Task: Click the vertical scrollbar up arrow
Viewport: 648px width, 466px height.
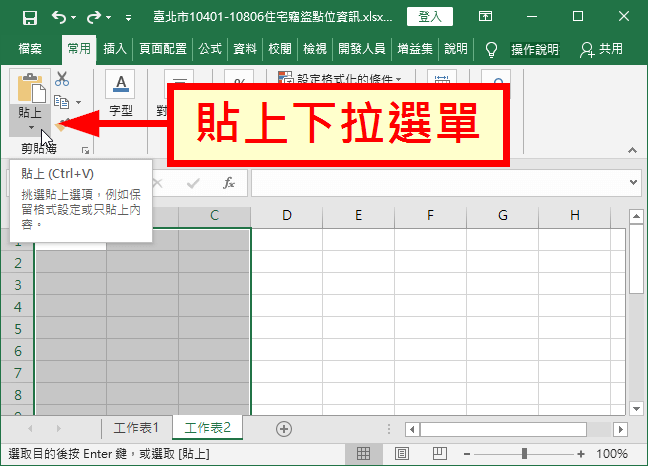Action: pos(636,216)
